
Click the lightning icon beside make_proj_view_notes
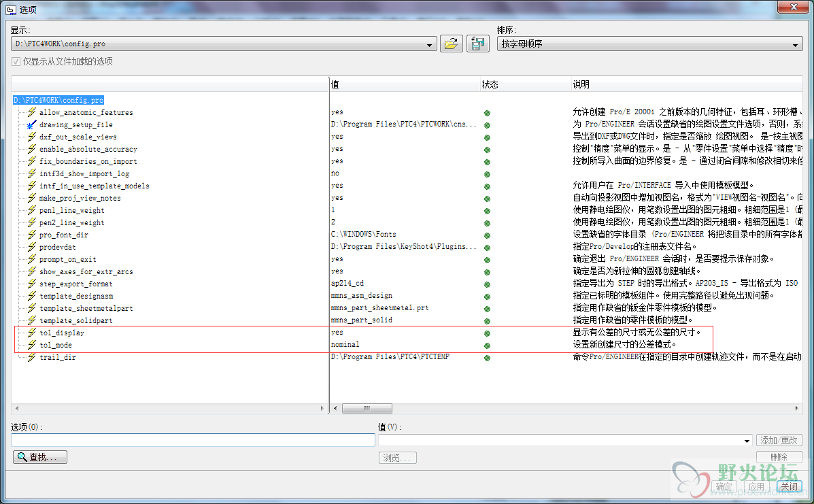32,198
